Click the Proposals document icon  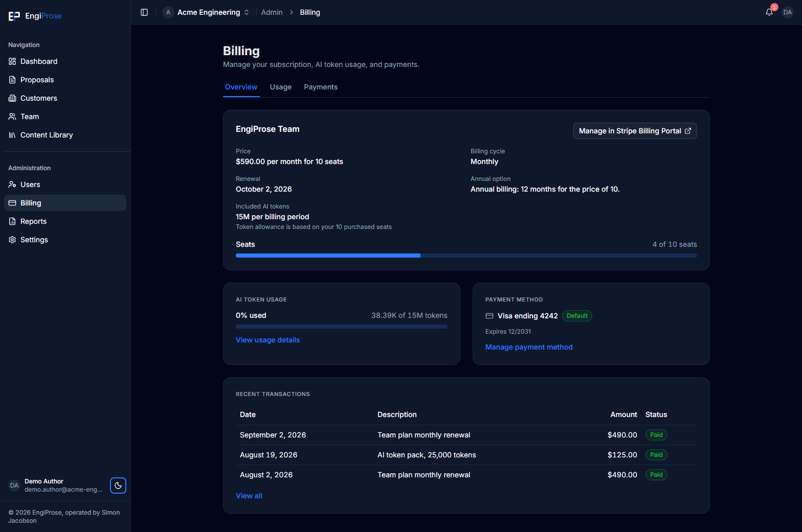[12, 80]
